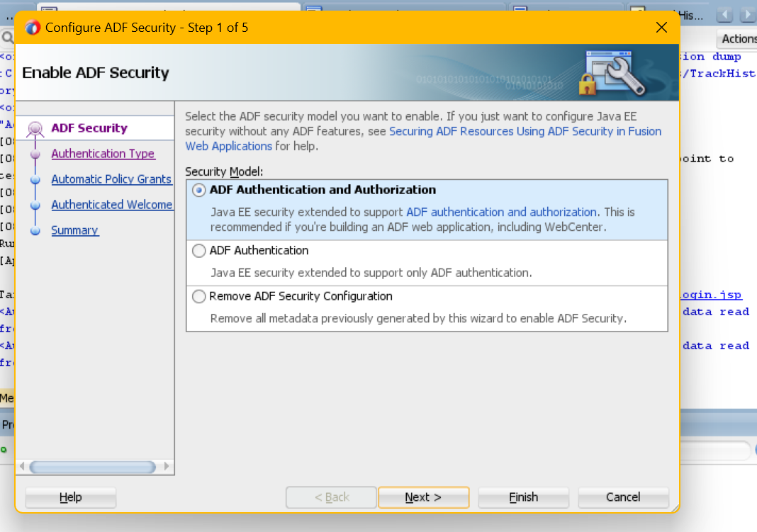Jump to the Authenticated Welcome step
The image size is (757, 532).
click(111, 205)
